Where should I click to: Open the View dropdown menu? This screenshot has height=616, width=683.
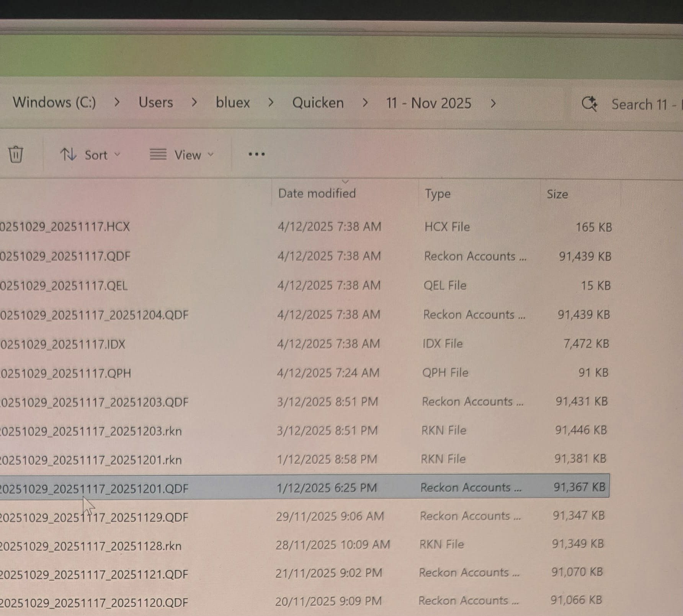click(181, 155)
